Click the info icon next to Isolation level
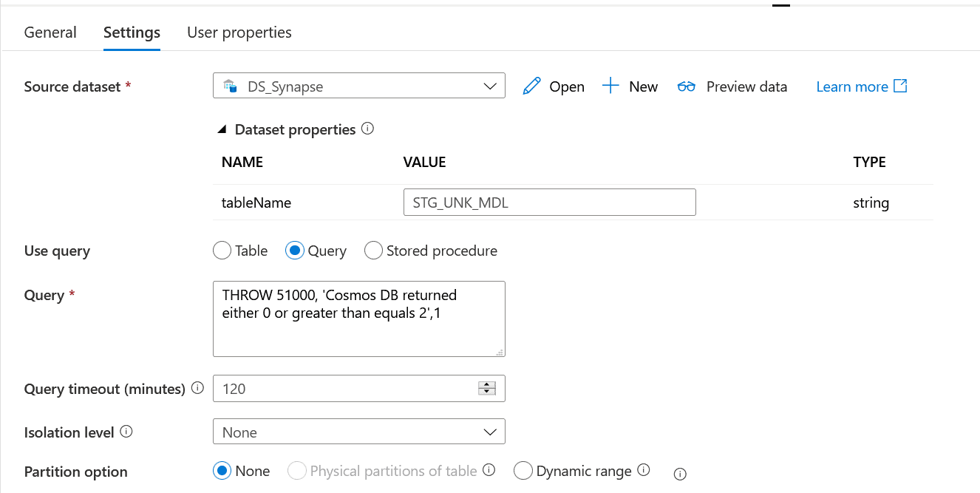Image resolution: width=980 pixels, height=493 pixels. [126, 432]
